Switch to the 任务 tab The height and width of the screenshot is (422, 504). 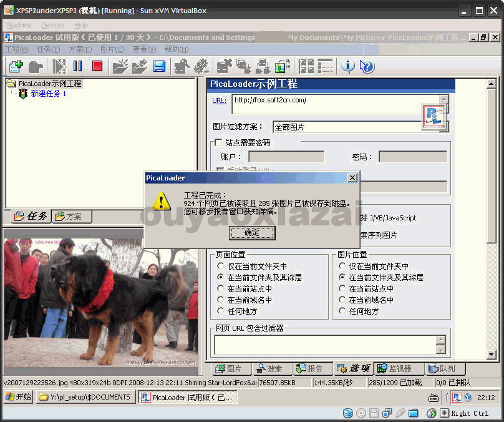click(x=31, y=216)
